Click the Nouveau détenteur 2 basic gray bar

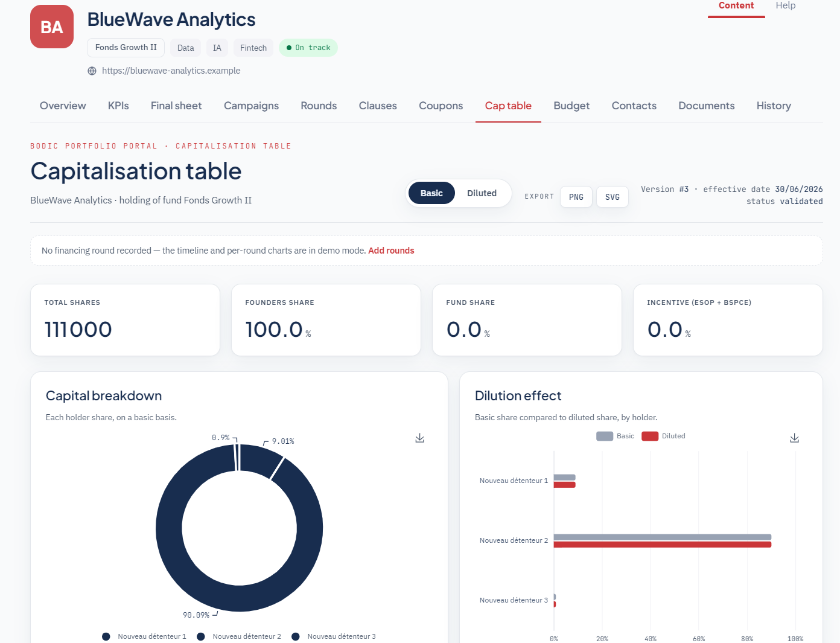pos(663,537)
